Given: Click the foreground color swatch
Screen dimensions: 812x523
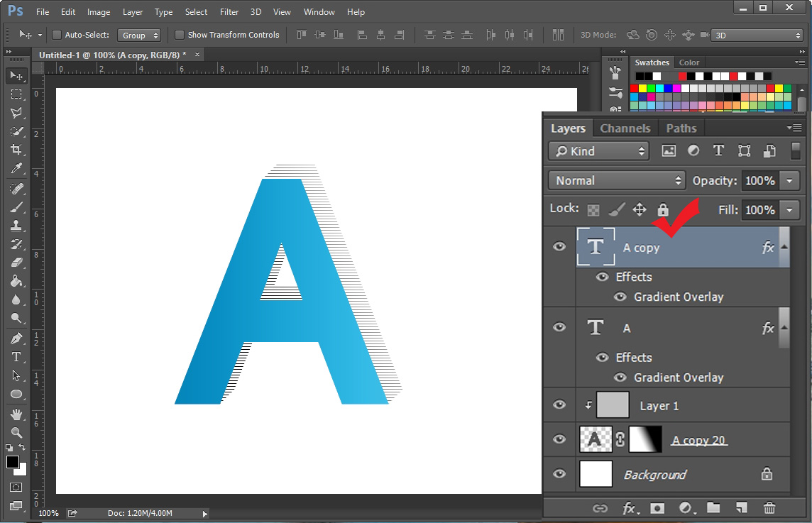Looking at the screenshot, I should click(x=13, y=462).
